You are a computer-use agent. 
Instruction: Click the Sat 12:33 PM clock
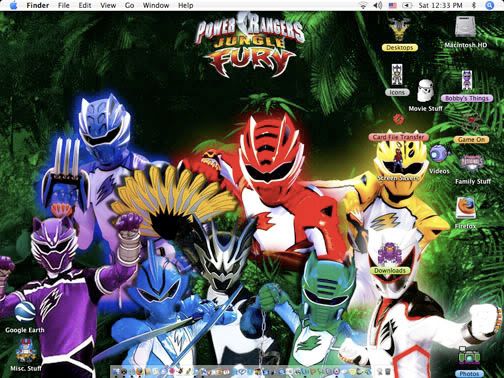click(440, 5)
